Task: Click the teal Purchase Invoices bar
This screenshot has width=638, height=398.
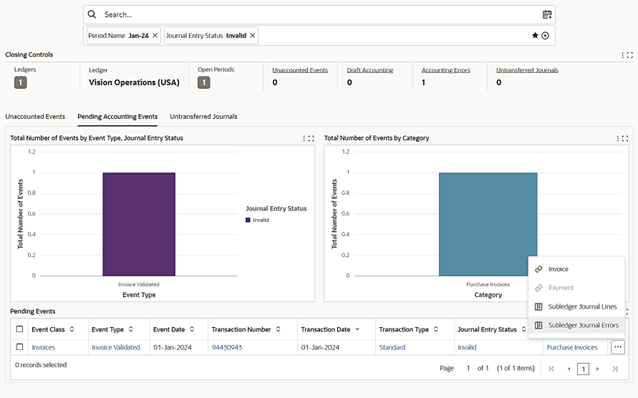Action: pos(488,224)
